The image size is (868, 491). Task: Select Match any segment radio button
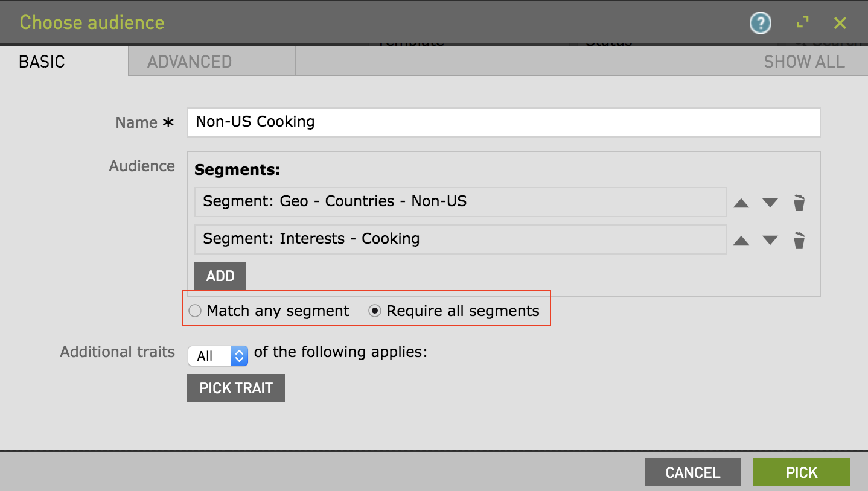[x=195, y=311]
